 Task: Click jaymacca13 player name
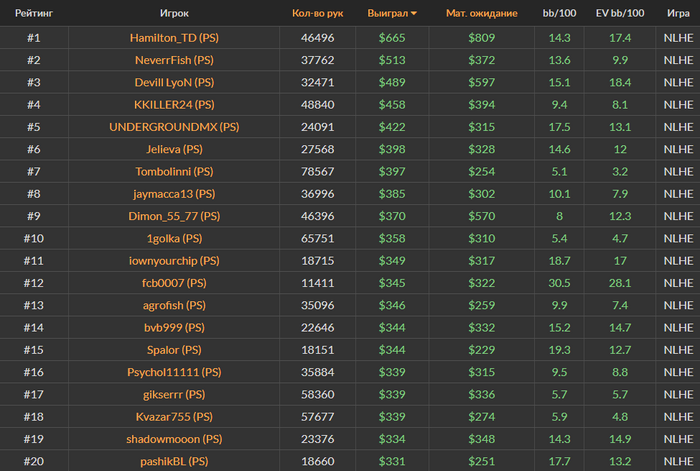point(163,193)
